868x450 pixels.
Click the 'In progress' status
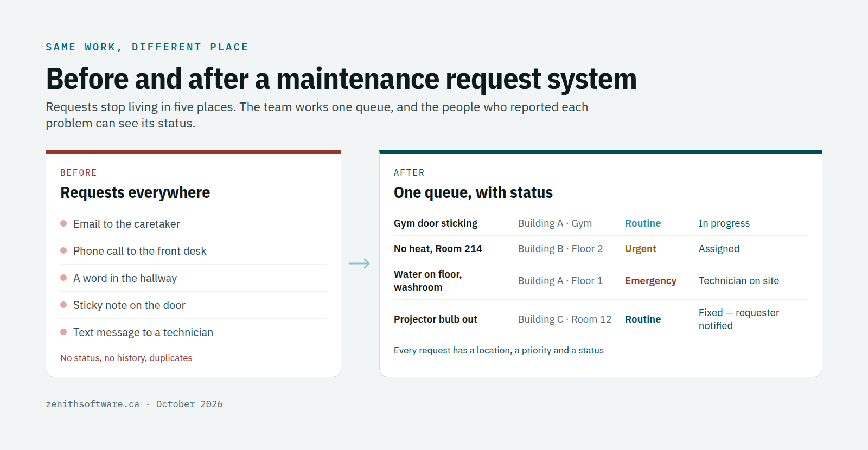(724, 223)
